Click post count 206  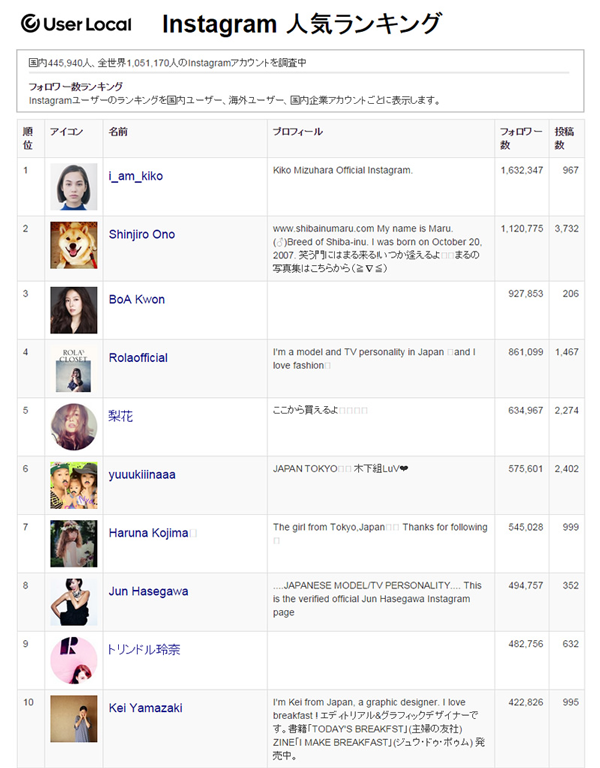571,294
